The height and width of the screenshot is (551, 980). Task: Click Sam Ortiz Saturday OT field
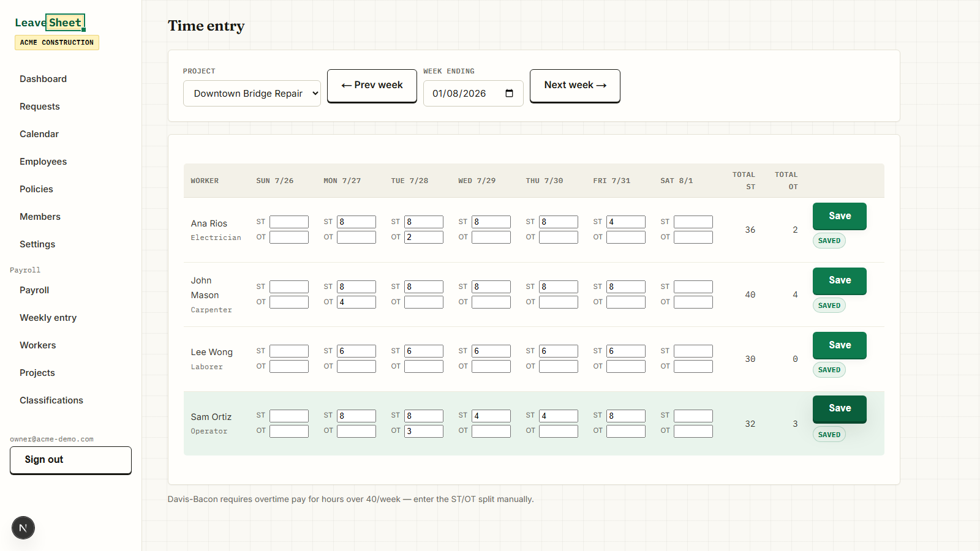[x=693, y=431]
